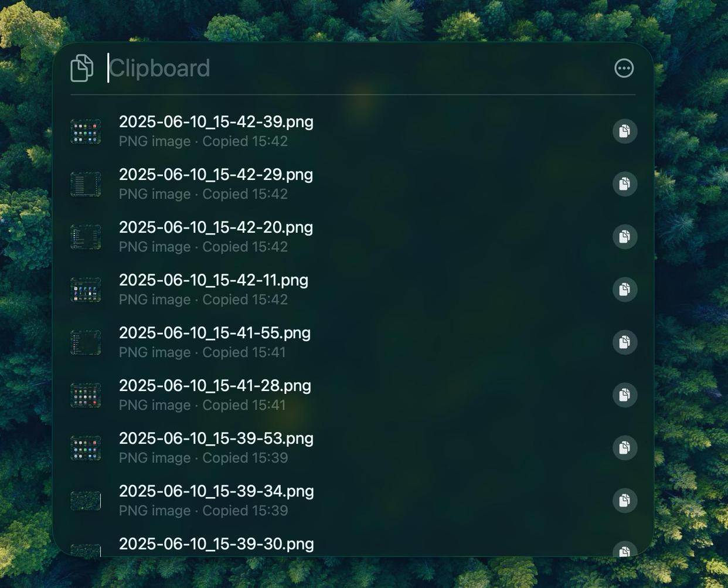Open thumbnail of 2025-06-10_15-42-11.png

point(86,290)
